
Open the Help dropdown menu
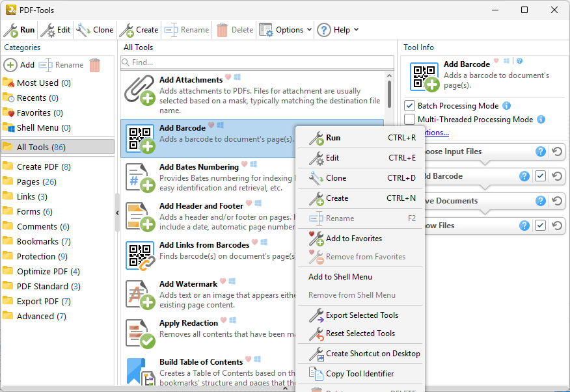[x=338, y=30]
